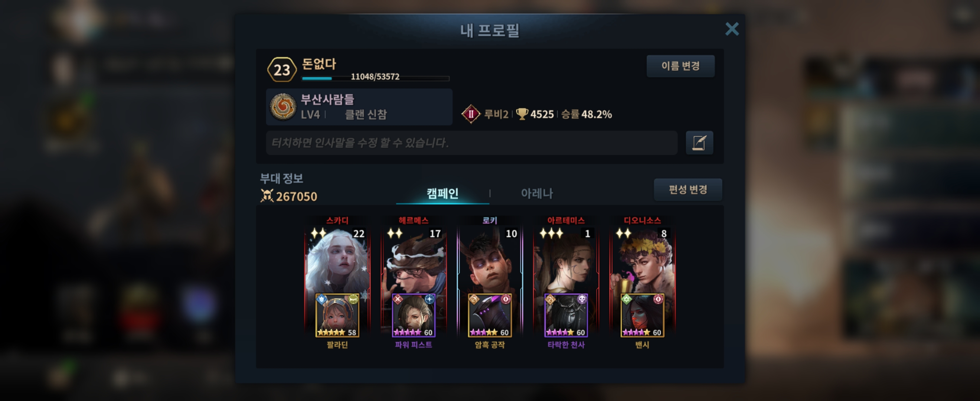This screenshot has width=980, height=401.
Task: Select the 파워 피스트 unit icon
Action: 414,315
